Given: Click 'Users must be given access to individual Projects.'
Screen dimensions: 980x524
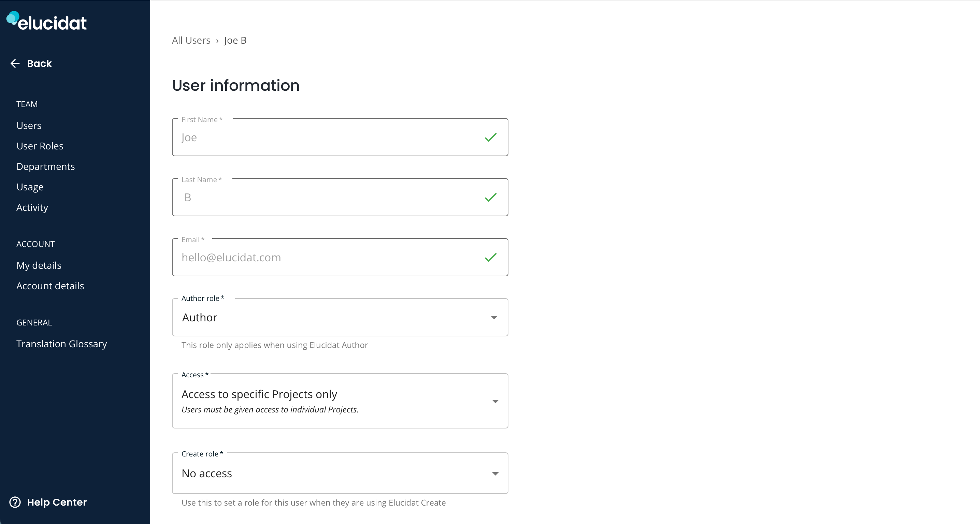Looking at the screenshot, I should click(x=270, y=409).
